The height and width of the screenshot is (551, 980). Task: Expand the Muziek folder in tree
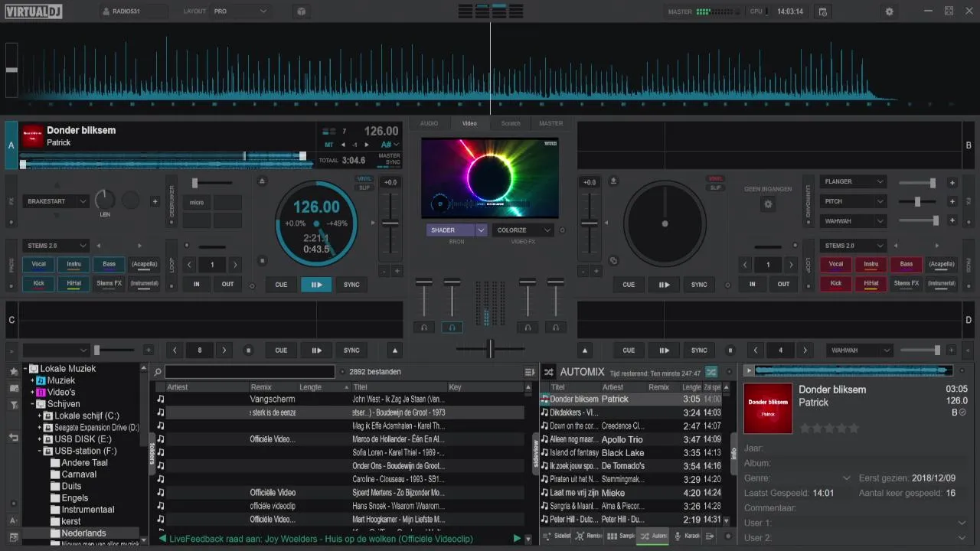pos(32,380)
